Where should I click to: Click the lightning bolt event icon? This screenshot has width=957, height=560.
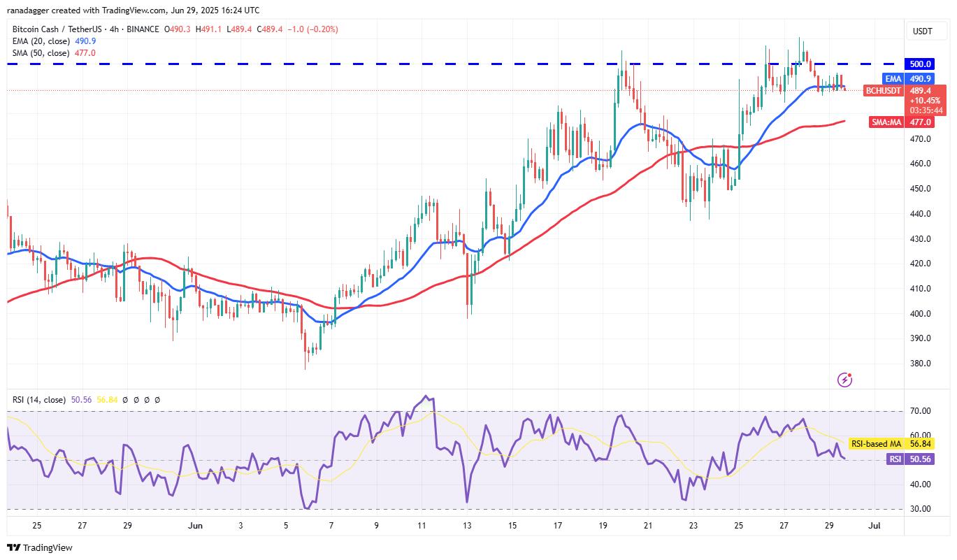click(x=844, y=380)
